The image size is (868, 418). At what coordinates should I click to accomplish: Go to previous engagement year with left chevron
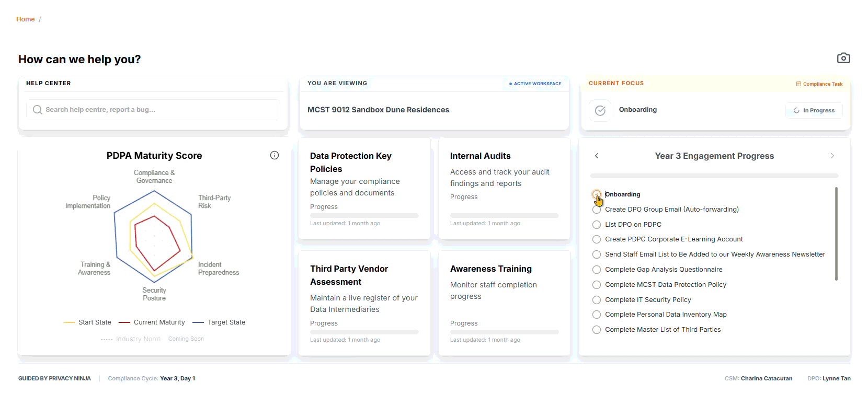(x=597, y=156)
